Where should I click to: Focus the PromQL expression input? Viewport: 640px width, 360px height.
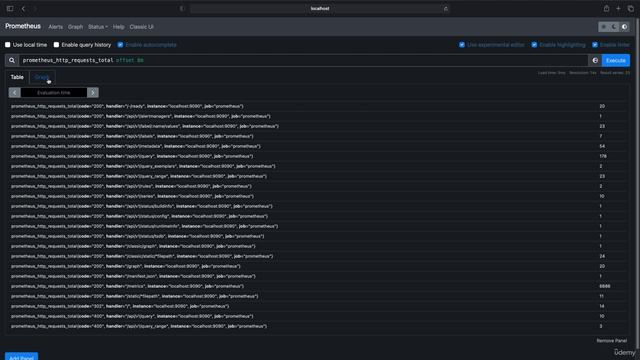tap(304, 60)
